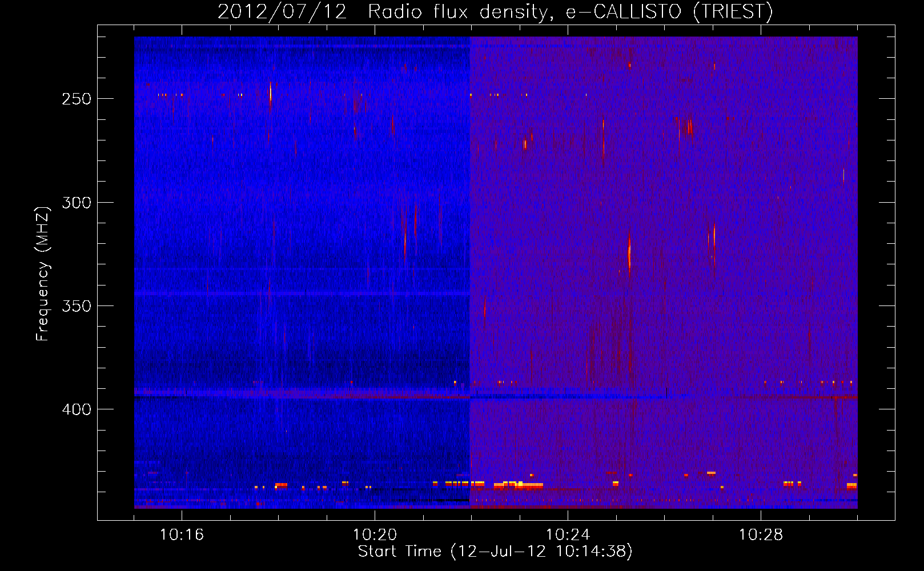Click the 300 frequency tick label
The image size is (924, 571).
(x=77, y=203)
